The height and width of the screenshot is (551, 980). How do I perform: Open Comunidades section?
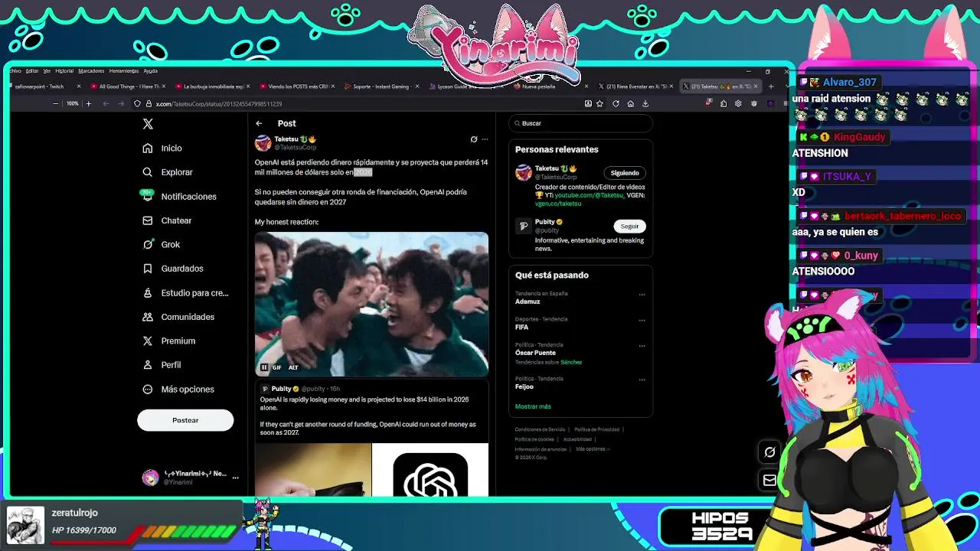coord(178,317)
